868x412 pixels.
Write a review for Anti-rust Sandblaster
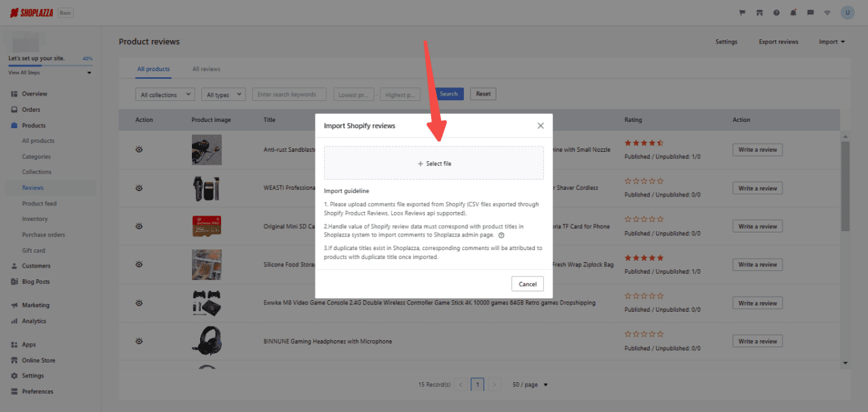(757, 150)
